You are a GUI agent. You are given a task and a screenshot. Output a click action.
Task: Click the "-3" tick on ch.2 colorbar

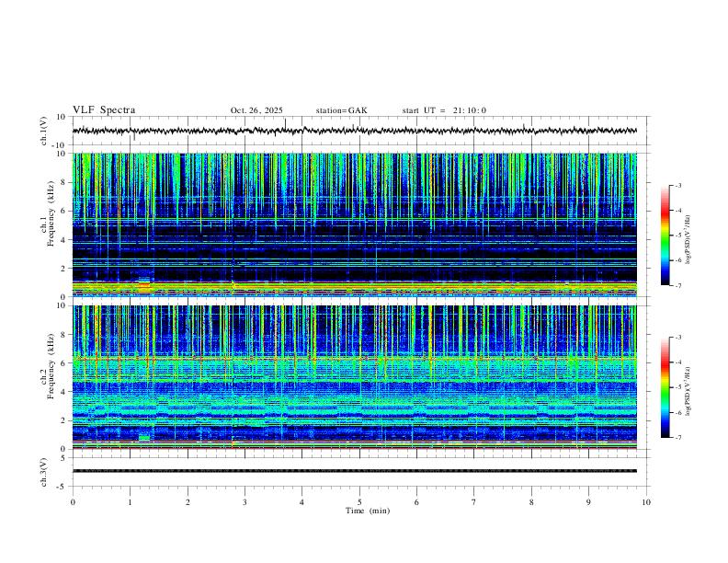[677, 338]
